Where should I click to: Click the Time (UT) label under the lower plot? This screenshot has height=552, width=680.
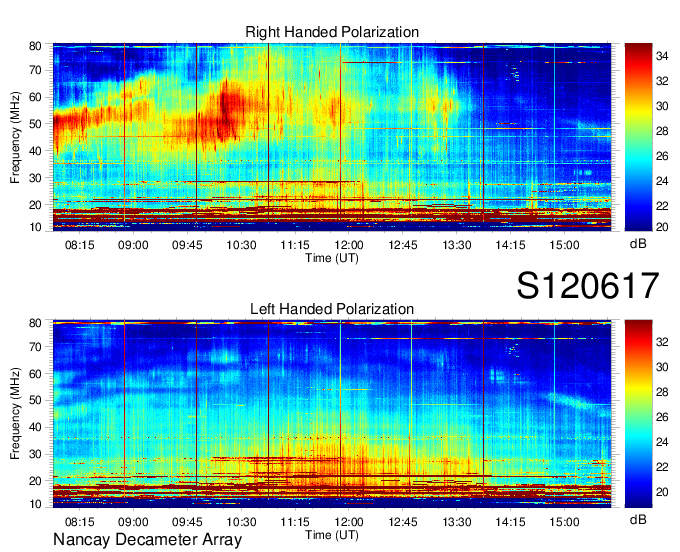pos(332,535)
